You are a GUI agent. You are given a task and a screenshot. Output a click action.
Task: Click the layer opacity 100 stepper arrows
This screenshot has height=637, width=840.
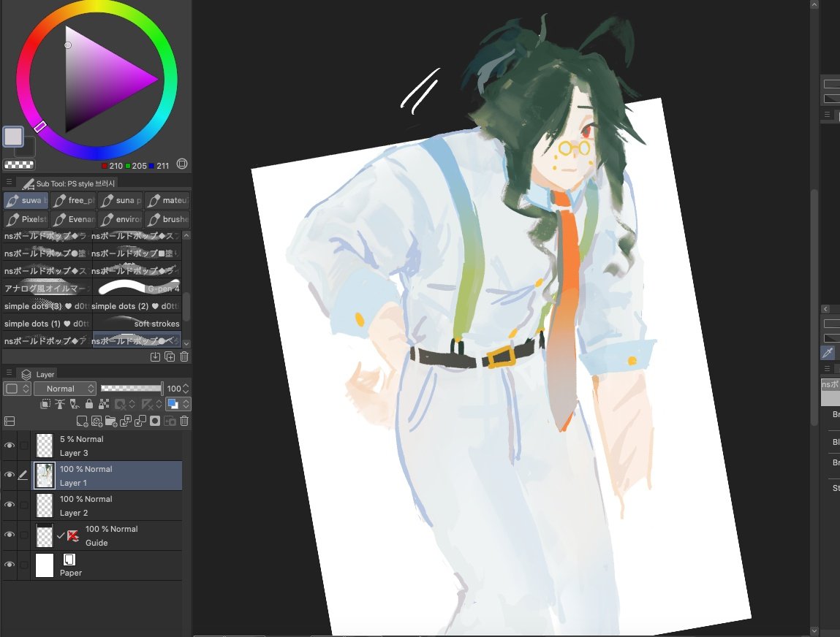[186, 389]
